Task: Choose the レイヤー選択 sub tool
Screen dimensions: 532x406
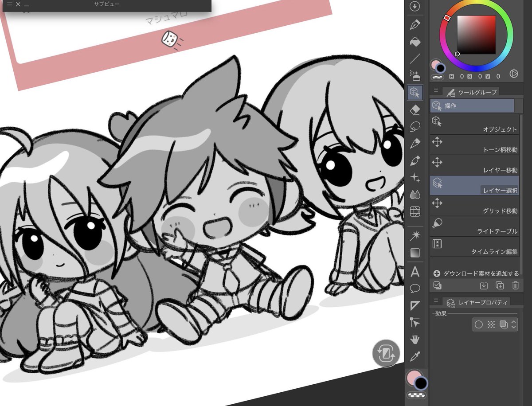Action: (474, 186)
